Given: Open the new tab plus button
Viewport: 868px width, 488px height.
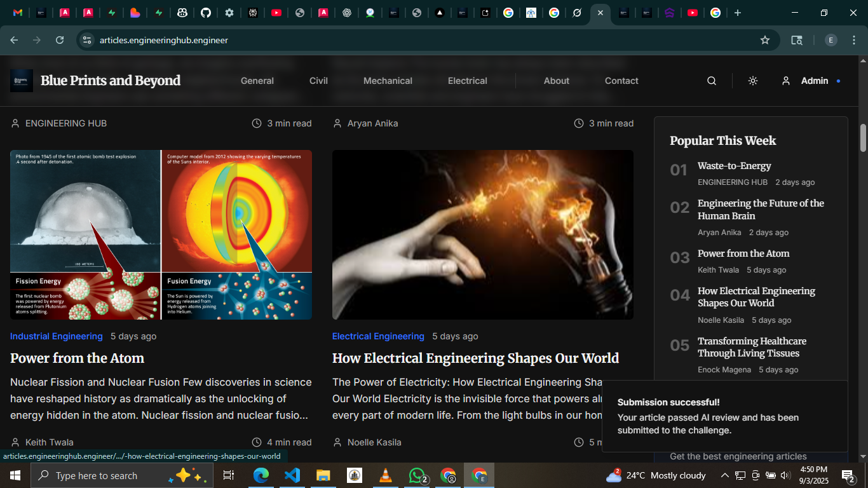Looking at the screenshot, I should click(737, 13).
